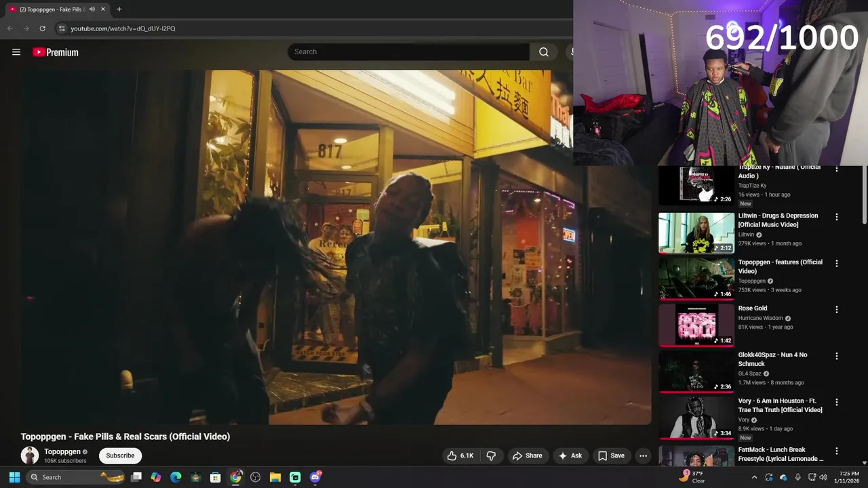Click the Windows taskbar search box
The image size is (868, 488).
coord(76,477)
